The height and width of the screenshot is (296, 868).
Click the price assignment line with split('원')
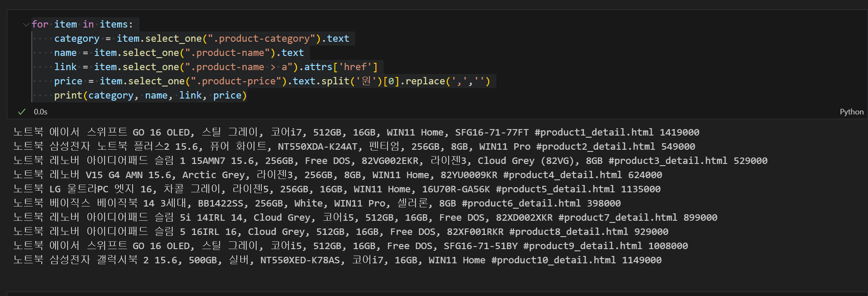click(272, 81)
